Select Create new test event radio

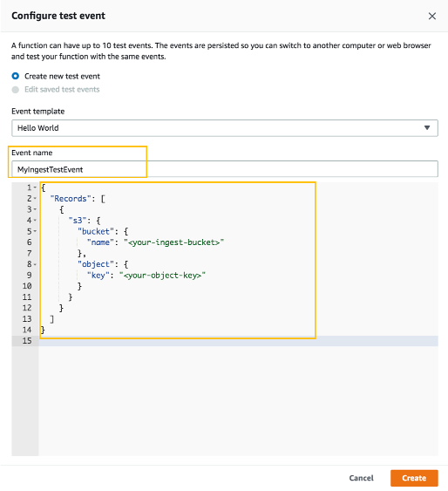click(16, 76)
